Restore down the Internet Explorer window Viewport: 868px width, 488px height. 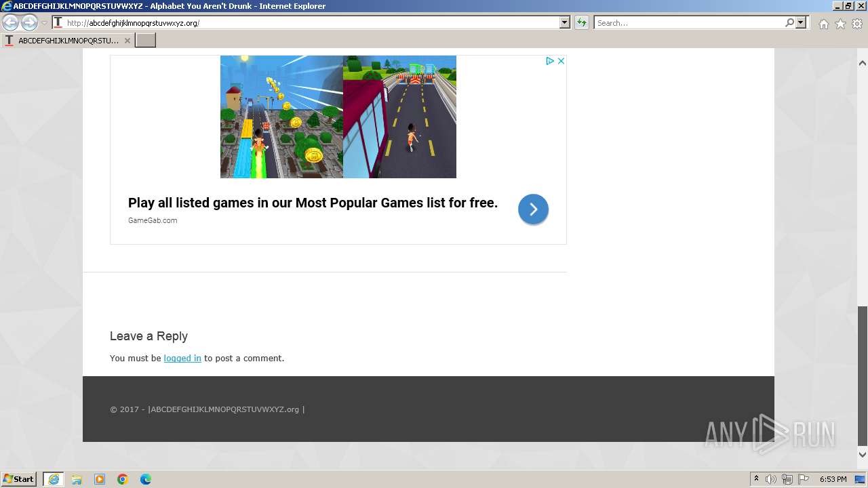click(x=848, y=5)
